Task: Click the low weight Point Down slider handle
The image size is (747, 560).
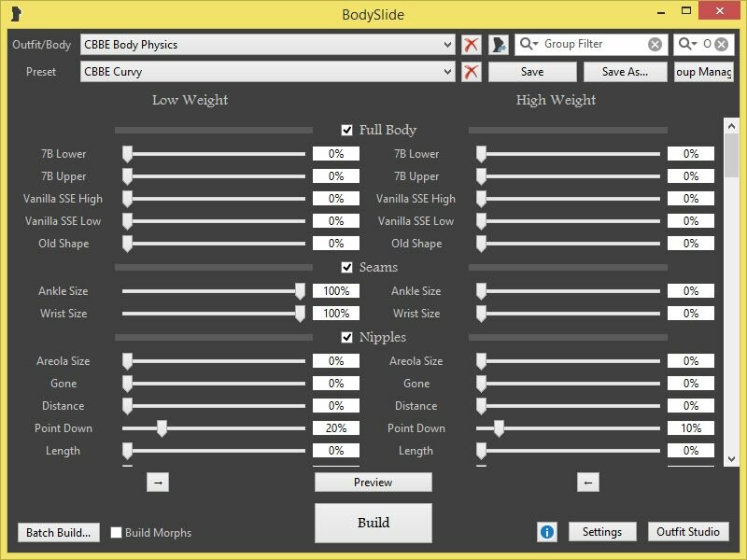Action: point(162,428)
